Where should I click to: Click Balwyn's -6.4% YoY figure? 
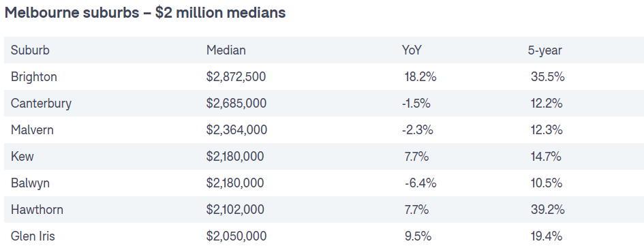(420, 183)
